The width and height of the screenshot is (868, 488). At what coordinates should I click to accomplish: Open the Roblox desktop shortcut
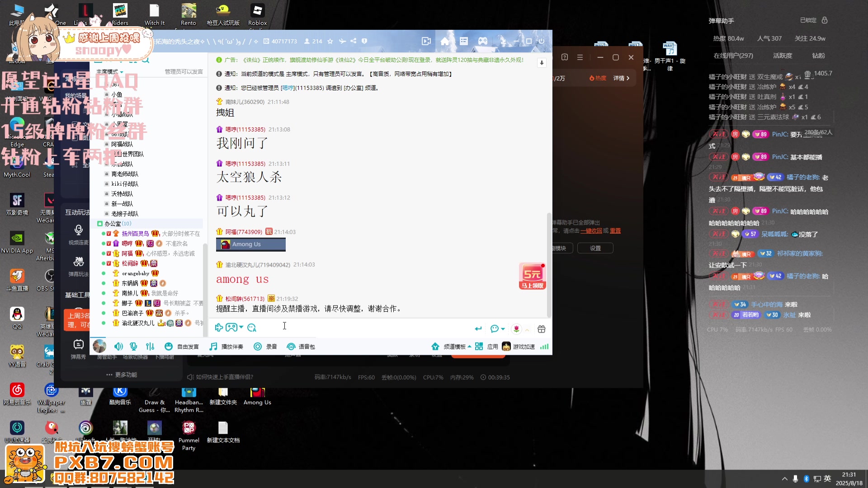point(257,14)
